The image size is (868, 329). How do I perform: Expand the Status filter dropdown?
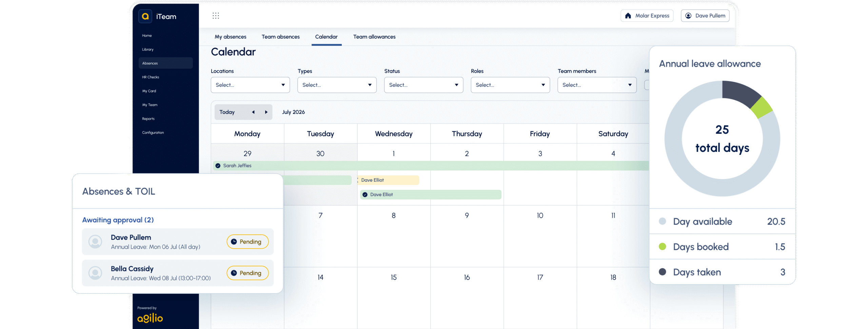(423, 85)
